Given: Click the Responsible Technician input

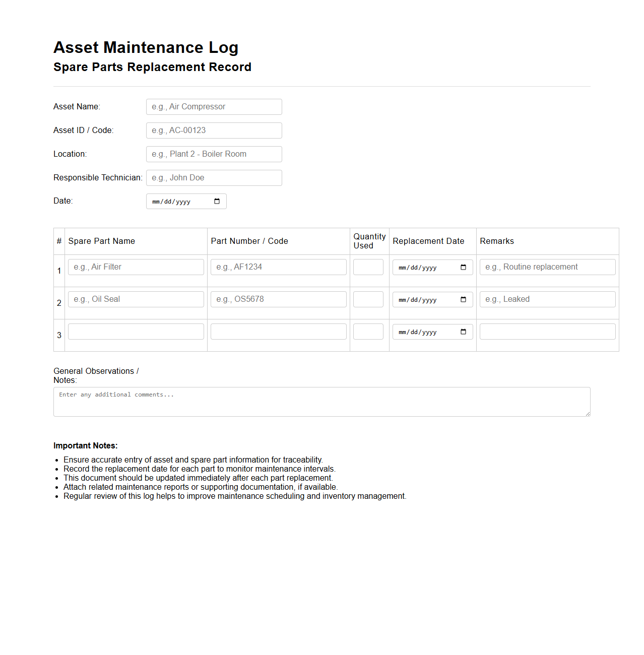Looking at the screenshot, I should click(x=214, y=178).
